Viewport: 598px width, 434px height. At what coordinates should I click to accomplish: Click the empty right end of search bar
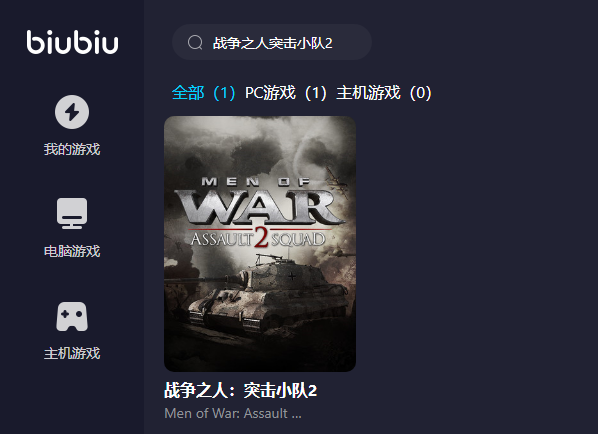click(x=351, y=42)
